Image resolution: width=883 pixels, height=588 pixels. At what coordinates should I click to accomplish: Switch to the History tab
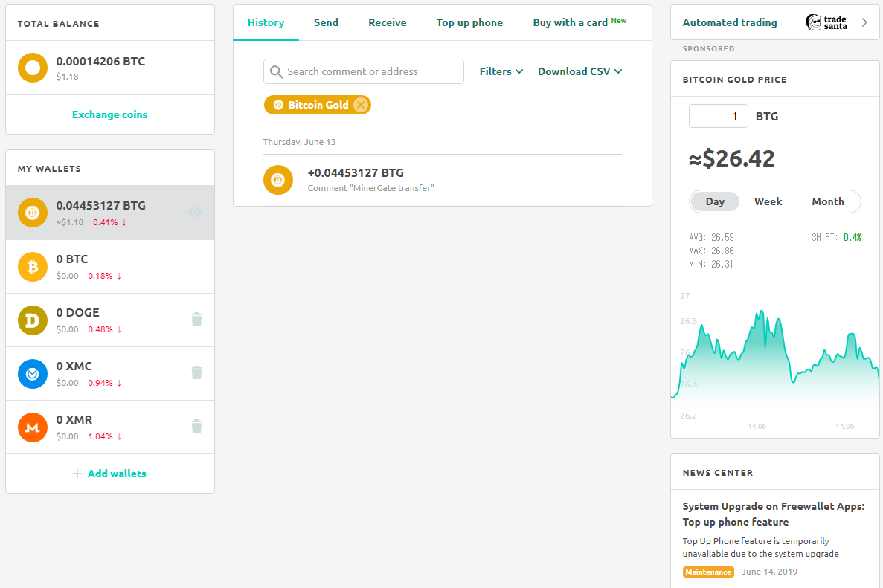pos(266,22)
